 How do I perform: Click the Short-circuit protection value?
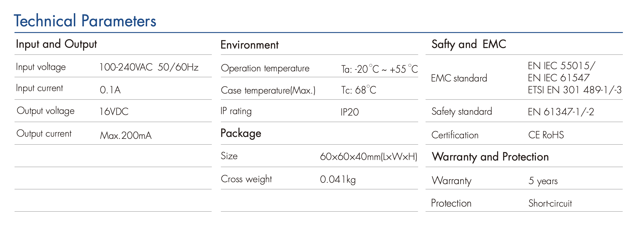[550, 203]
